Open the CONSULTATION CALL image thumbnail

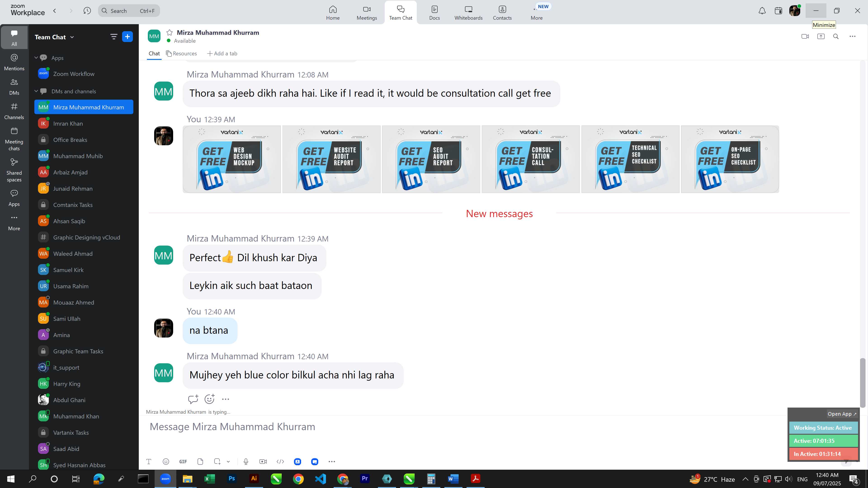531,159
